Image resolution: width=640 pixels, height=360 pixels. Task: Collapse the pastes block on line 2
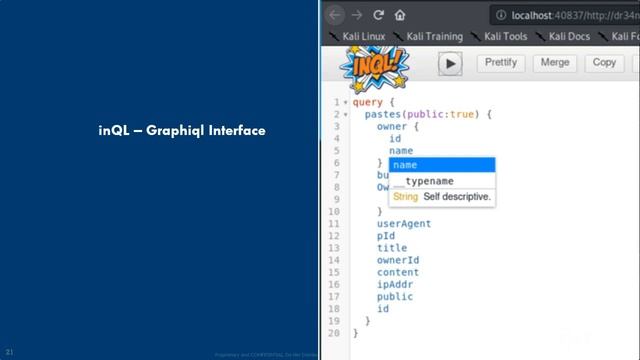[346, 115]
